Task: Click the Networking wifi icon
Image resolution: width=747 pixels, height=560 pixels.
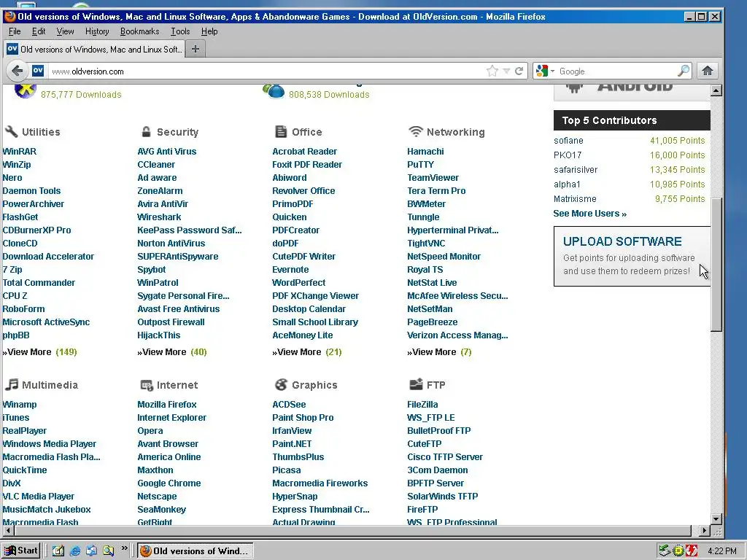Action: pos(416,131)
